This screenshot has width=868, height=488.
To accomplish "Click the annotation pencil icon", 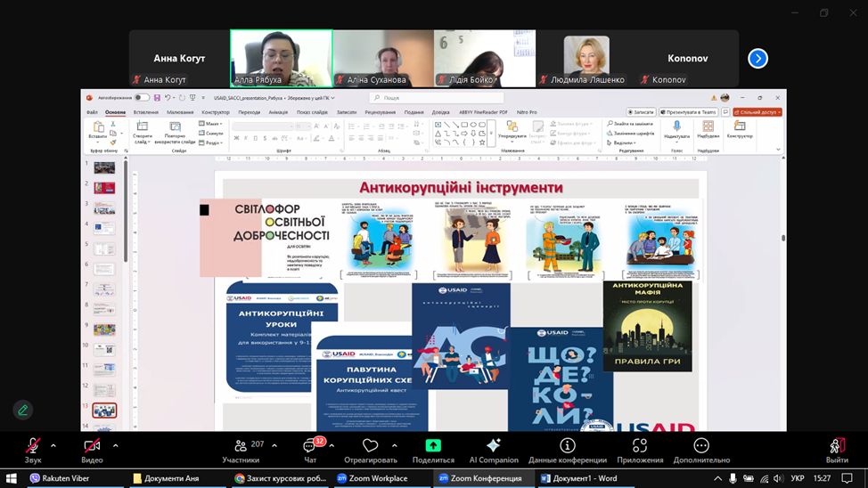I will tap(22, 410).
